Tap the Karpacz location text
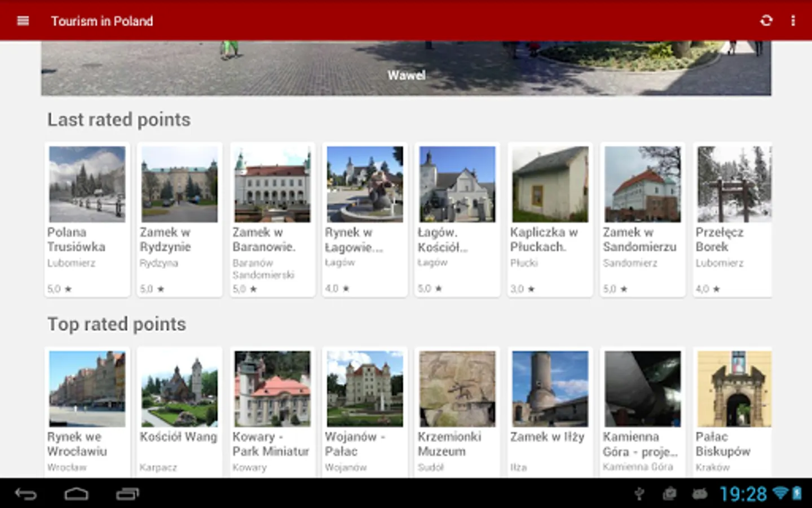Screen dimensions: 812x508 [x=158, y=467]
